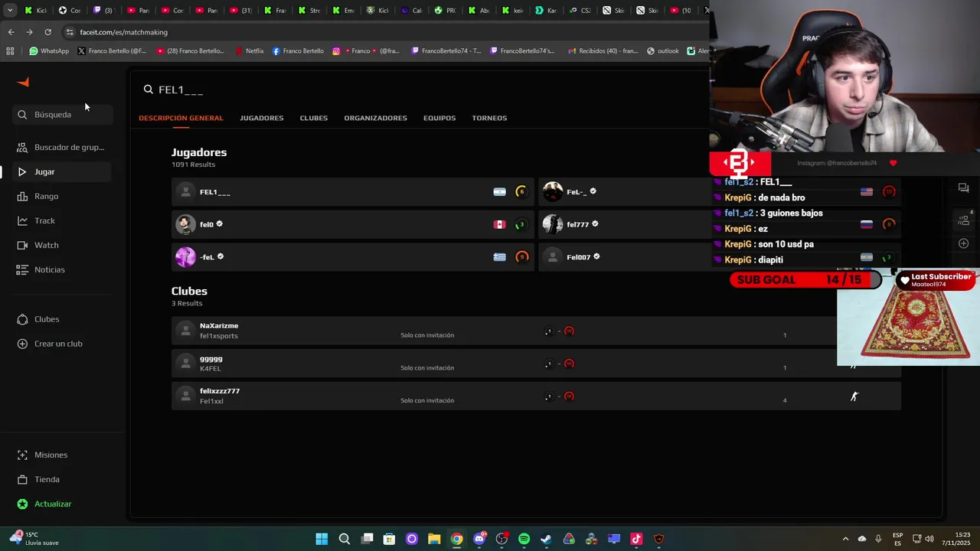Switch to the Torneos tab
Image resolution: width=980 pixels, height=551 pixels.
[489, 118]
